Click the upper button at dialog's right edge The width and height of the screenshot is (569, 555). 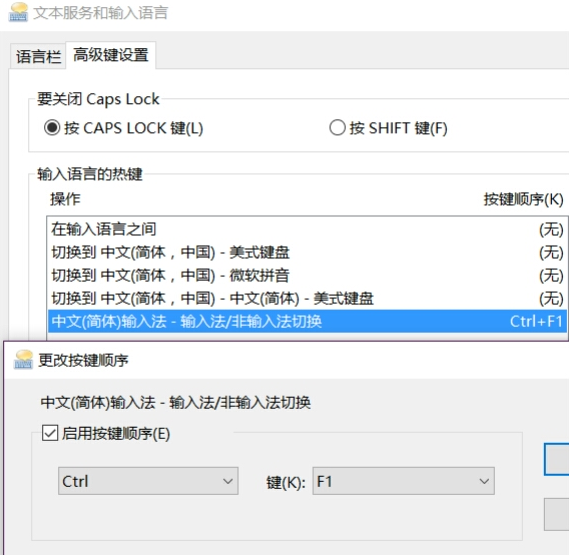557,459
